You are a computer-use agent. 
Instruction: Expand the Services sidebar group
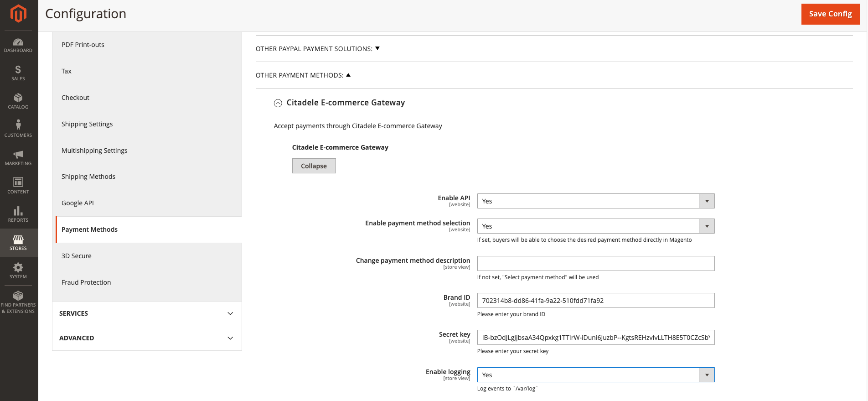coord(147,313)
